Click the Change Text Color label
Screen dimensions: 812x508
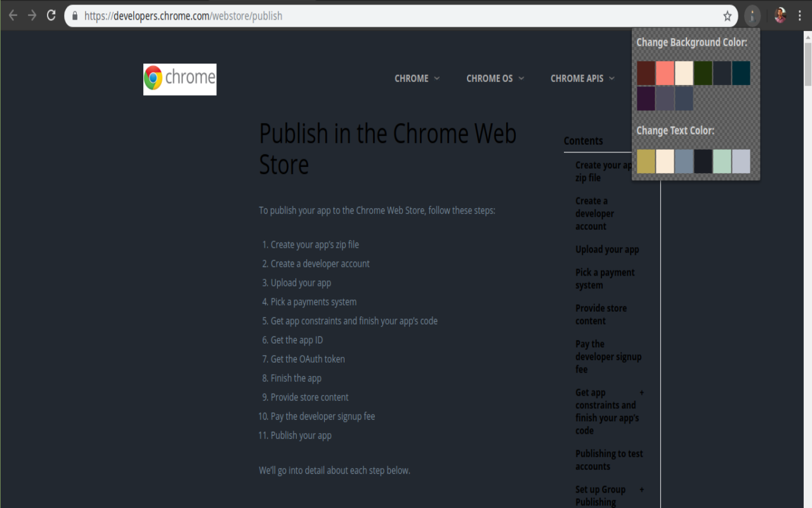675,131
